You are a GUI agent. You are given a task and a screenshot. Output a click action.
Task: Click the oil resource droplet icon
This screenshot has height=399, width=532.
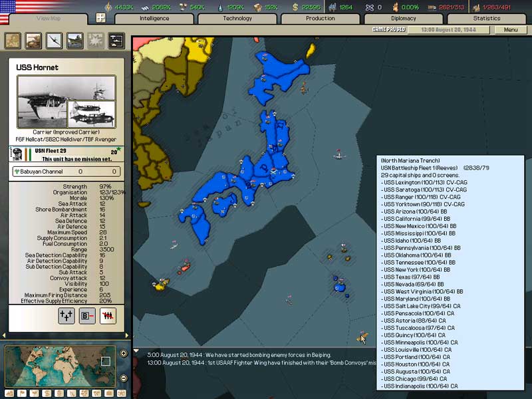221,7
